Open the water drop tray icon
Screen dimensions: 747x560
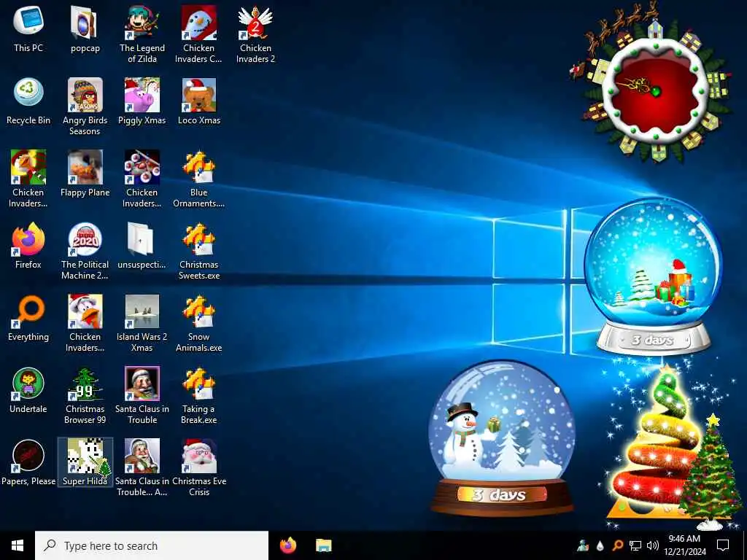point(600,545)
